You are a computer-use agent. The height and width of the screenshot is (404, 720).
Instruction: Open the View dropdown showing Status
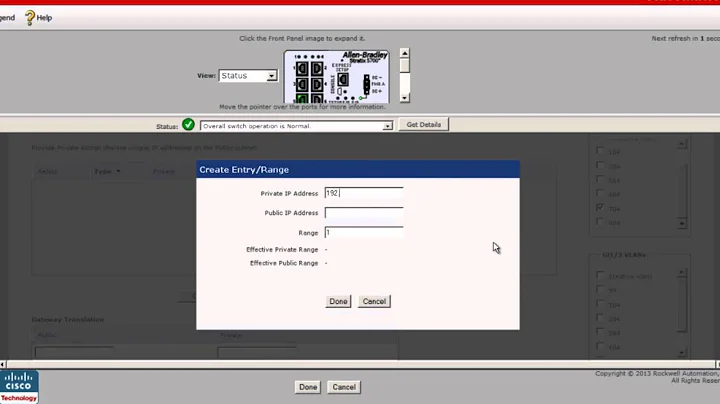(248, 76)
